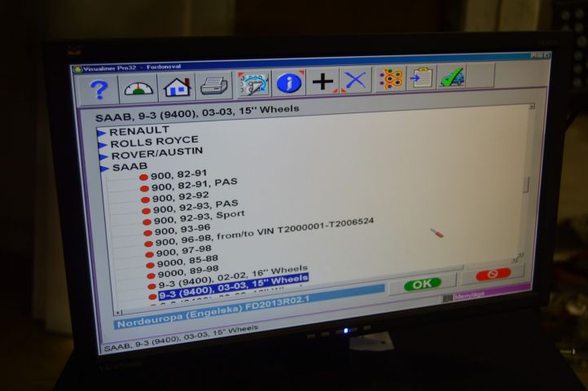Select '9-3 (9400), 02-02, 16" Wheels'

(233, 277)
